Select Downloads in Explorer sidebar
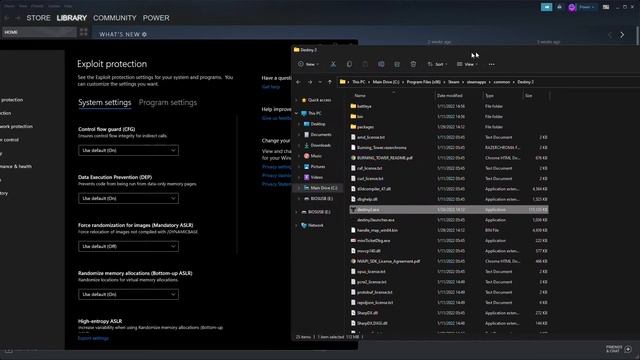This screenshot has height=360, width=640. click(320, 145)
